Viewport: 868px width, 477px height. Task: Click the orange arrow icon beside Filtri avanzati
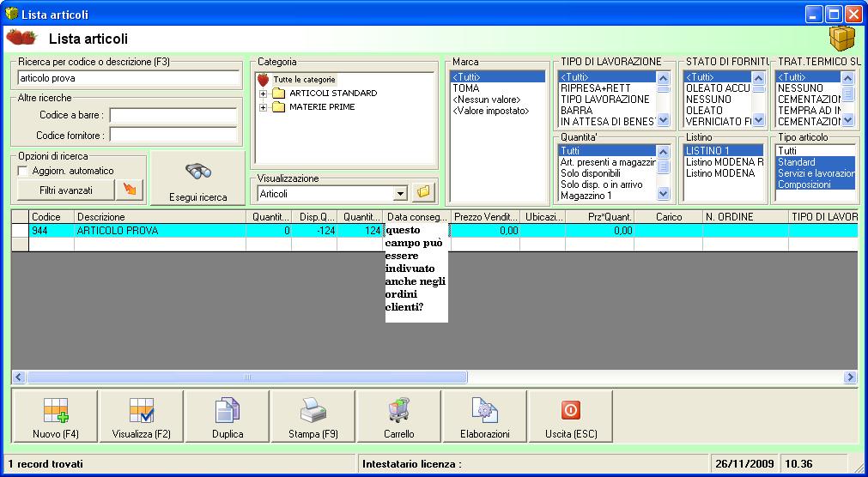click(x=130, y=190)
